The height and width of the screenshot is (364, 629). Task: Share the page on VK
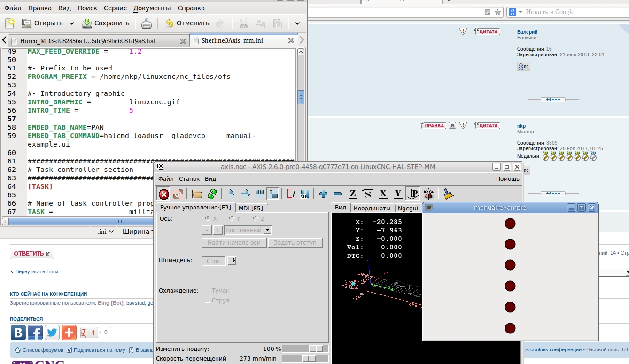(18, 333)
